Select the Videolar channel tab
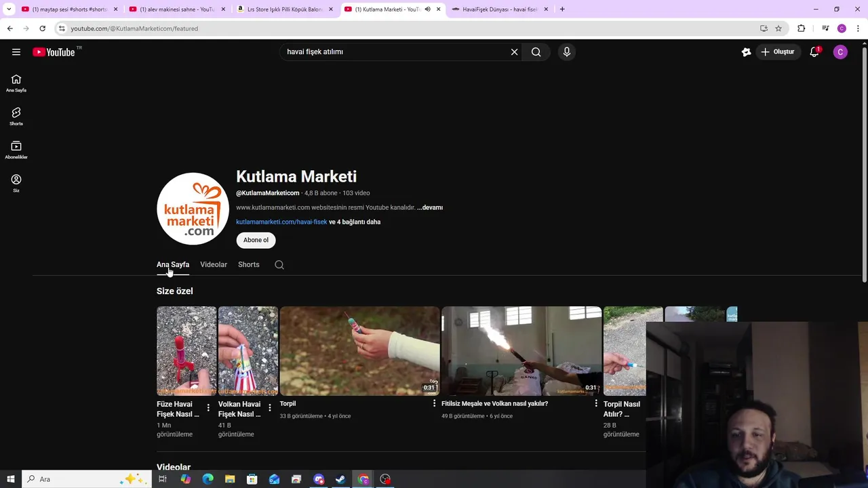868x488 pixels. point(214,264)
